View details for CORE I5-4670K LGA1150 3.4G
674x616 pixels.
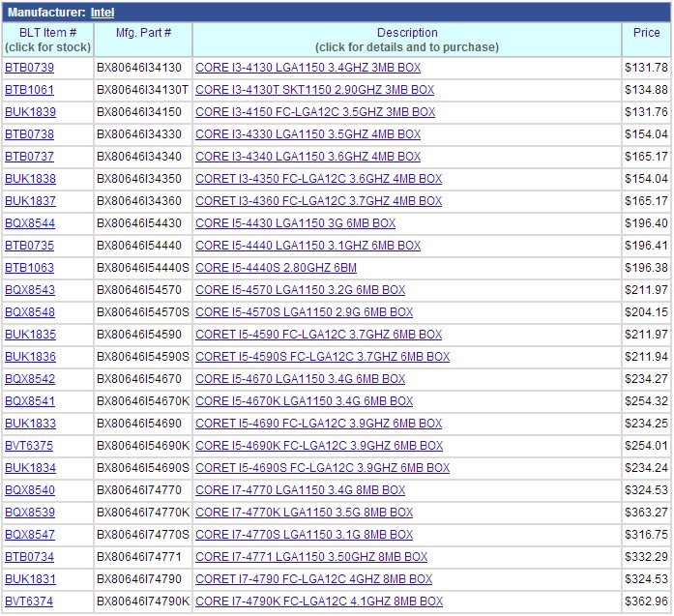[304, 401]
